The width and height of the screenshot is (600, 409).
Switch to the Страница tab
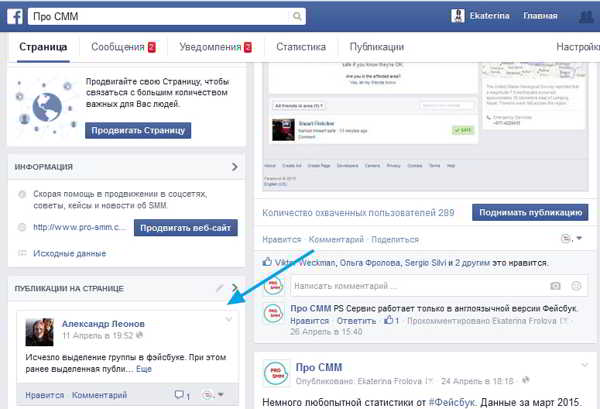tap(43, 47)
